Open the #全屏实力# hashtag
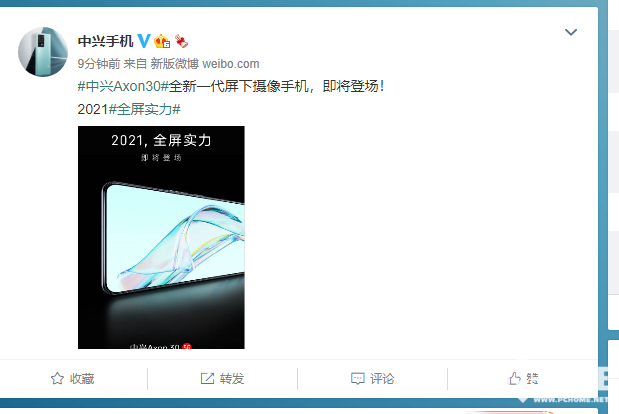Viewport: 619px width, 414px height. [144, 109]
